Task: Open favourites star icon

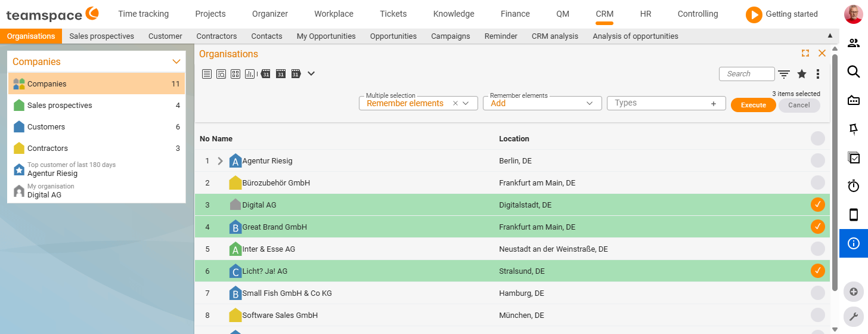Action: pos(802,74)
